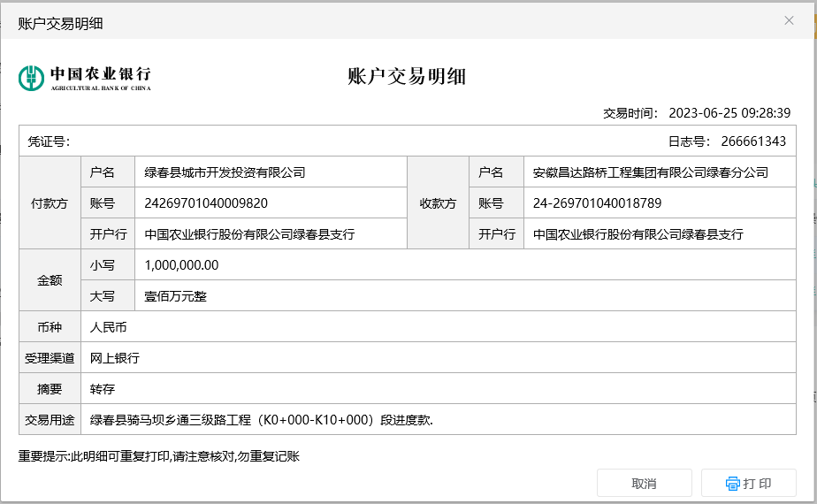
Task: Click the 重要提示 notice text at bottom
Action: (x=159, y=456)
